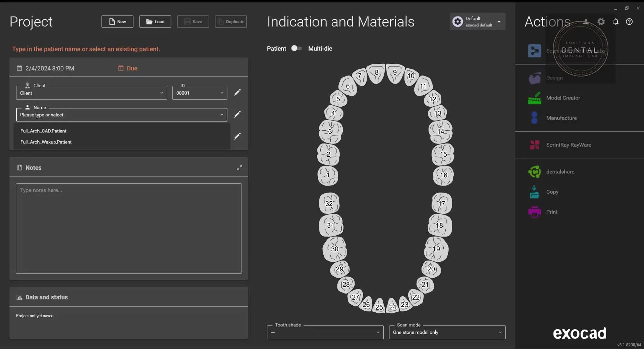
Task: Open dentalshare action
Action: (560, 172)
